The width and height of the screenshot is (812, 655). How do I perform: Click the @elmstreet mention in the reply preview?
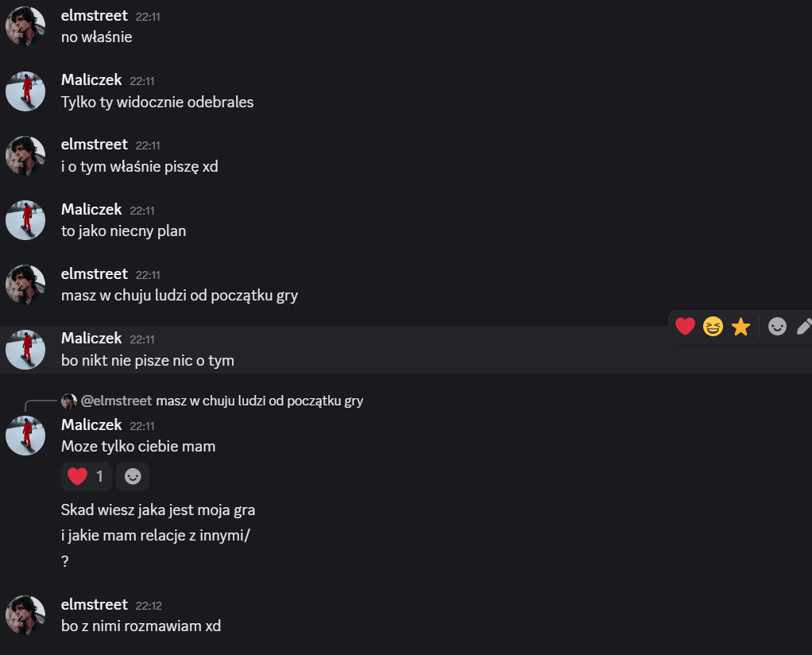click(x=117, y=401)
